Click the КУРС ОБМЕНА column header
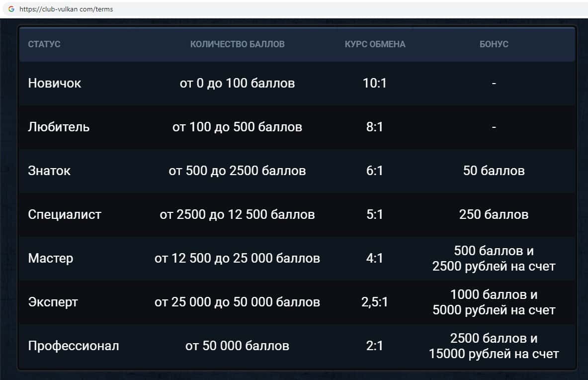Viewport: 588px width, 380px height. 375,44
